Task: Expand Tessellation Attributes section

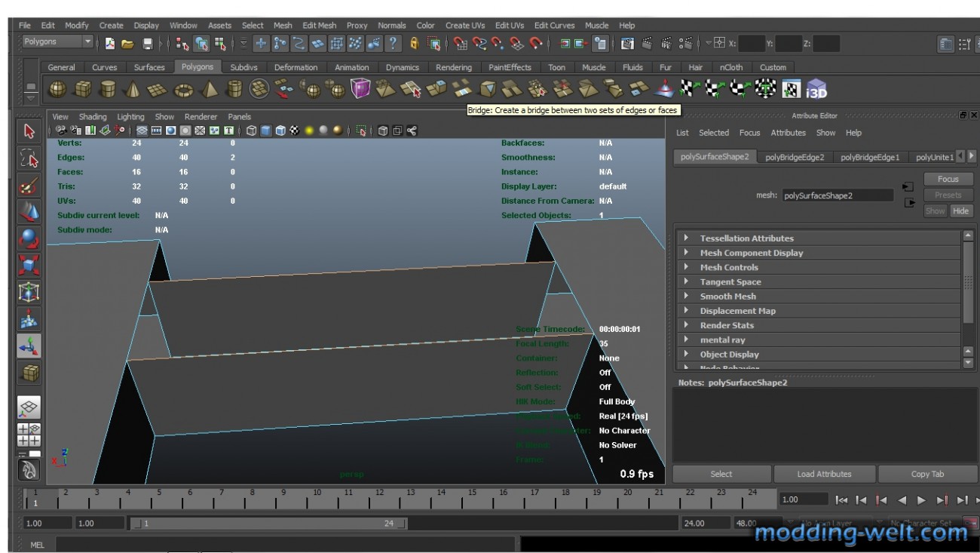Action: click(818, 238)
